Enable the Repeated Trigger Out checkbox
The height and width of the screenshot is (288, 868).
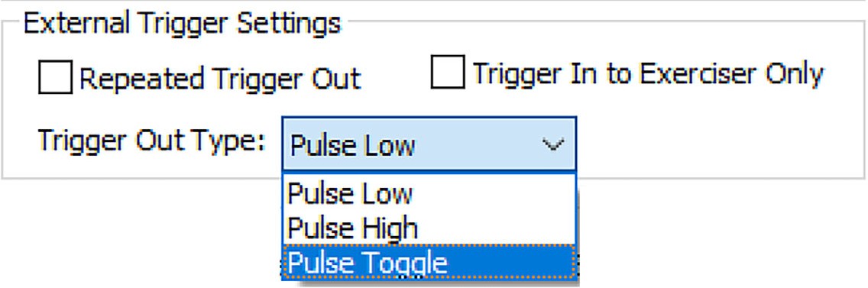55,77
